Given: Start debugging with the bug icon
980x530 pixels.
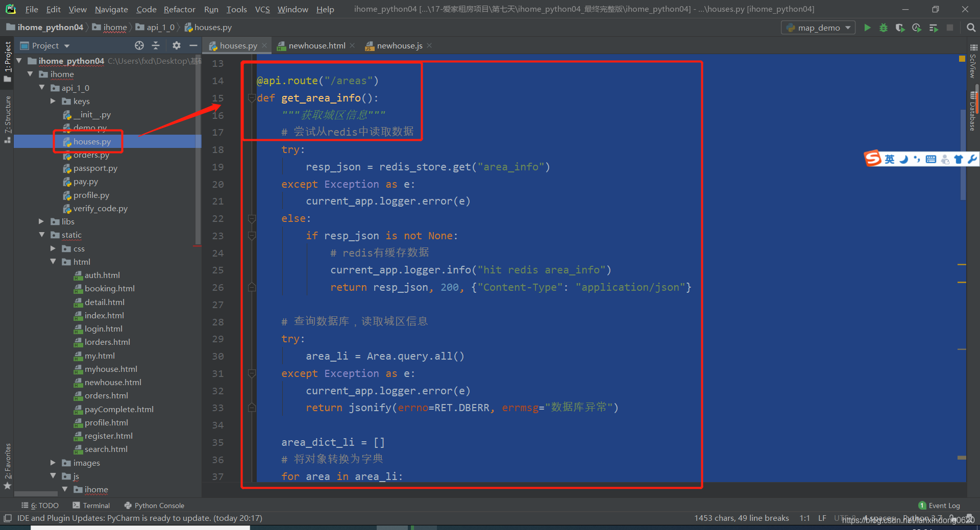Looking at the screenshot, I should pyautogui.click(x=884, y=28).
